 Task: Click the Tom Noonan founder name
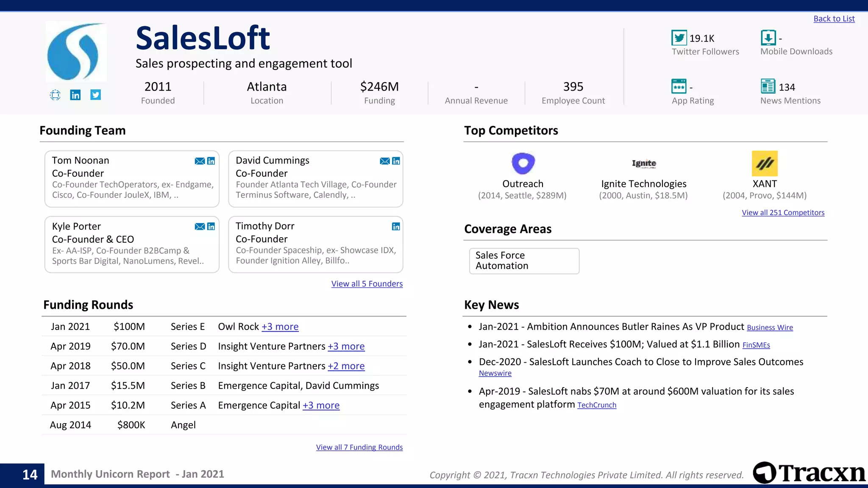(x=81, y=161)
